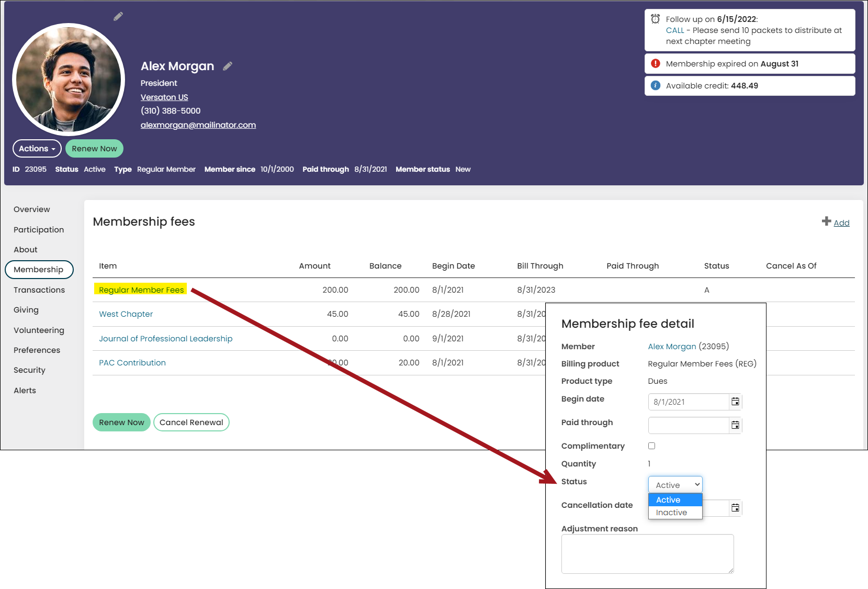Open the Volunteering tab

tap(39, 330)
